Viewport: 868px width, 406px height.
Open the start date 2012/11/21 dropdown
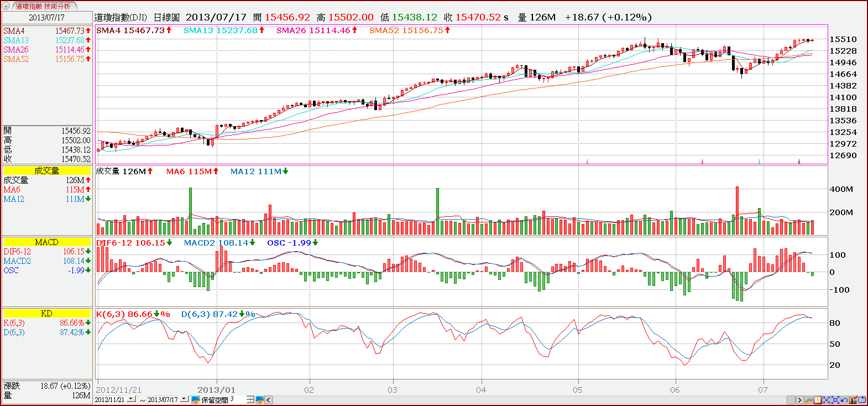click(x=131, y=399)
